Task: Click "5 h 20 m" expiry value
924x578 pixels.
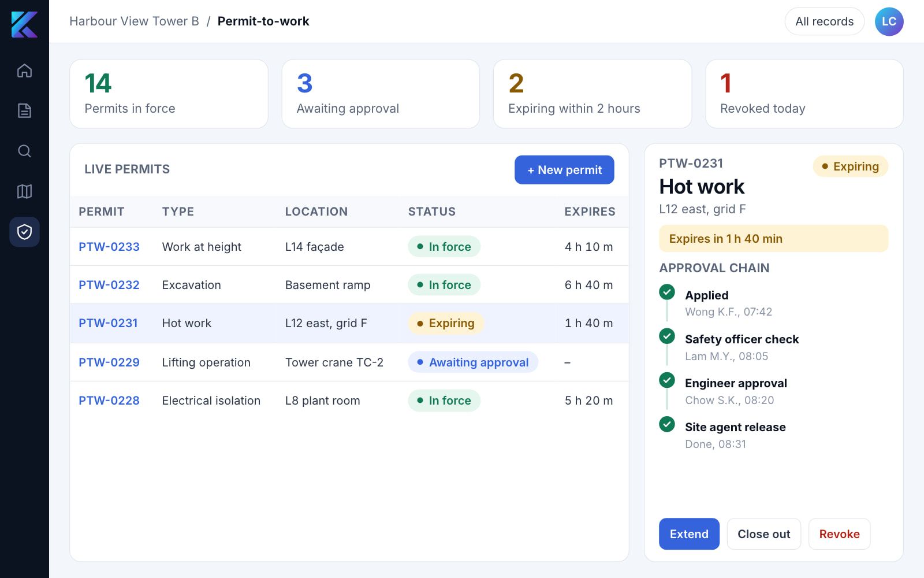Action: coord(588,401)
